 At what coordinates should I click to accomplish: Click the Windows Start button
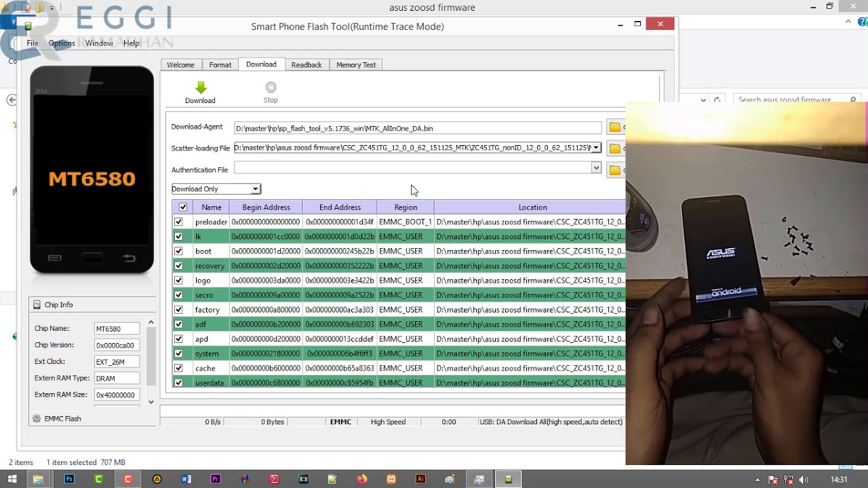coord(12,479)
